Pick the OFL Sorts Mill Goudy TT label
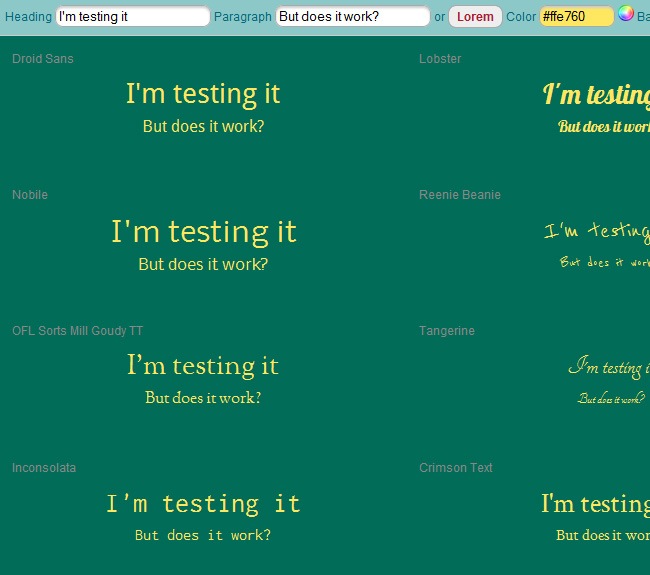650x575 pixels. (77, 331)
